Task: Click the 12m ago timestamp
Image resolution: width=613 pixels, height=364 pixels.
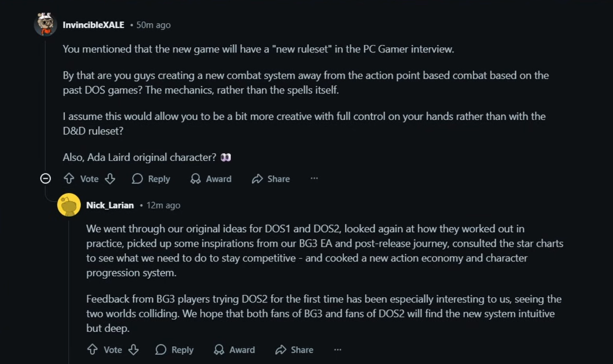Action: click(x=163, y=205)
